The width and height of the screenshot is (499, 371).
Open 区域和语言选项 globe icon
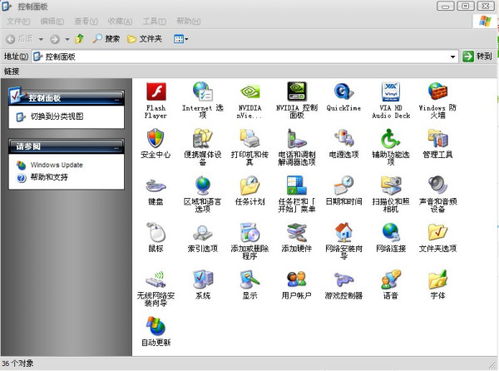tap(203, 186)
